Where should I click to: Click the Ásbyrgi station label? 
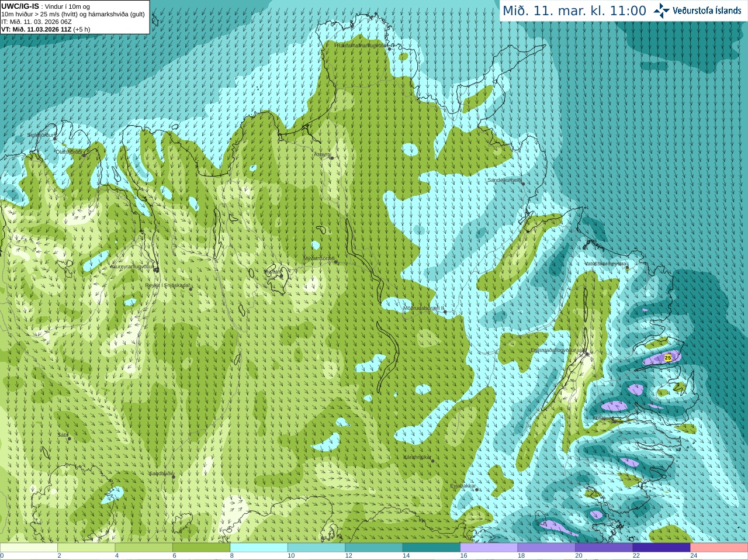322,154
